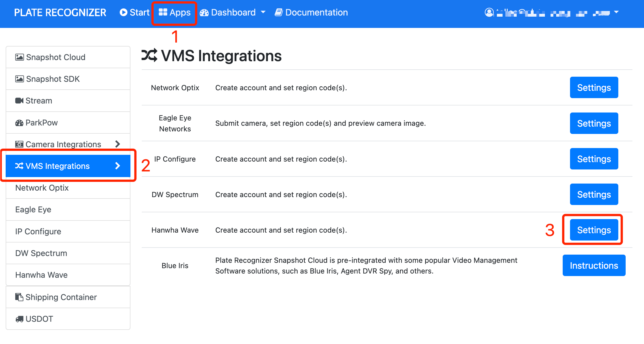The height and width of the screenshot is (344, 644).
Task: Click the Stream video camera icon
Action: [x=19, y=101]
